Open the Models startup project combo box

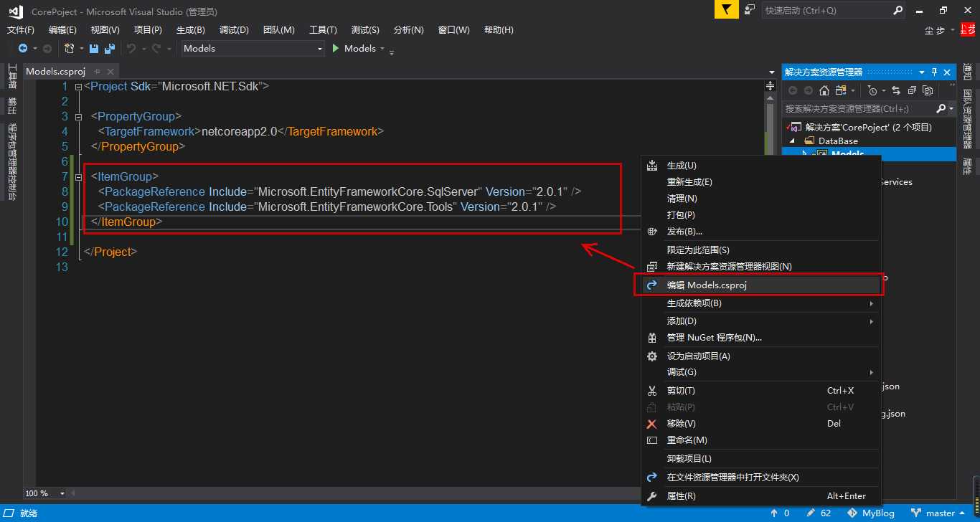(x=252, y=48)
